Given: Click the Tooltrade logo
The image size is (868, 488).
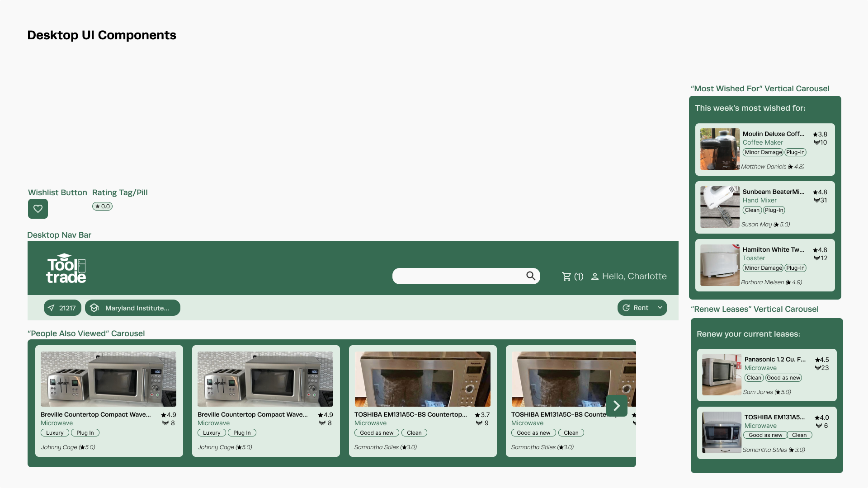Looking at the screenshot, I should pos(66,269).
